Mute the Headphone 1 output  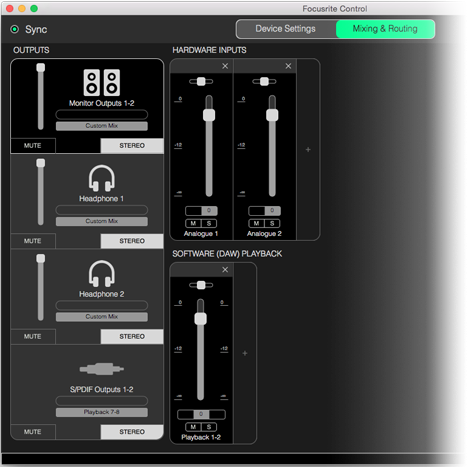[x=33, y=241]
